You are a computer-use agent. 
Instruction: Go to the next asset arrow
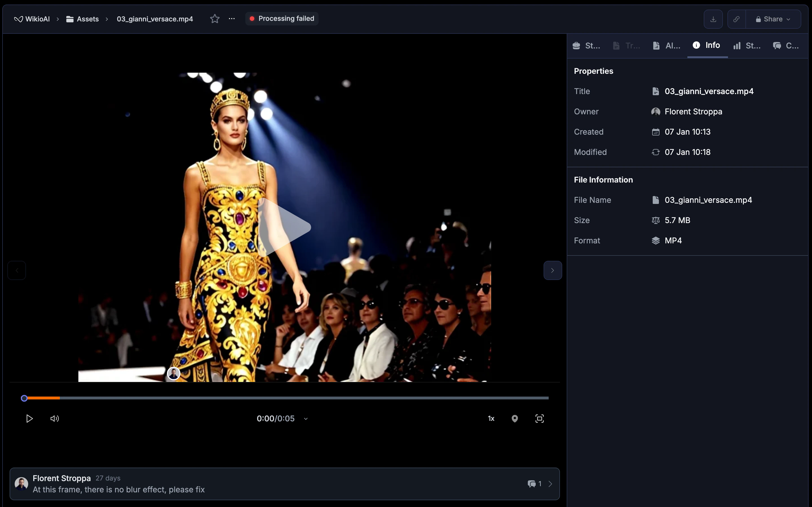pos(552,270)
